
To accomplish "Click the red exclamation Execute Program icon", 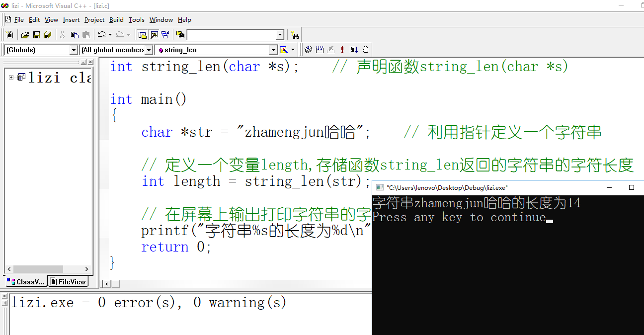I will [x=342, y=50].
